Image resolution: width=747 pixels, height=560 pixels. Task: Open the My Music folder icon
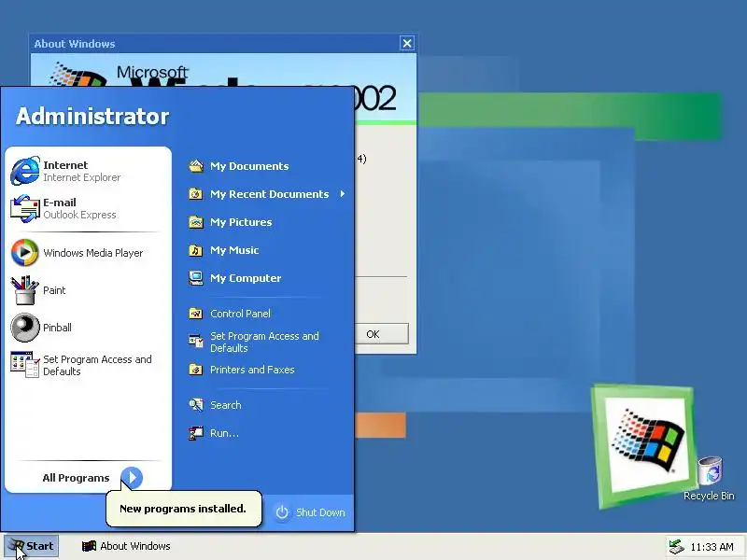pos(196,250)
